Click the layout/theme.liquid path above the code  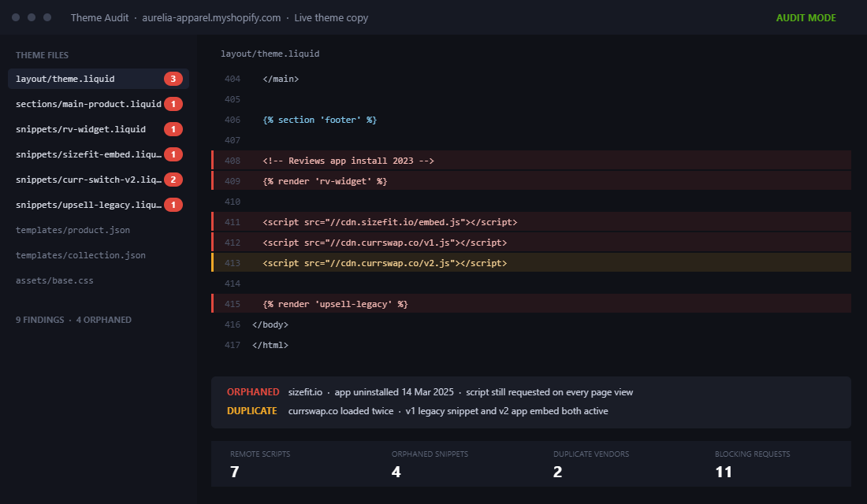tap(270, 54)
